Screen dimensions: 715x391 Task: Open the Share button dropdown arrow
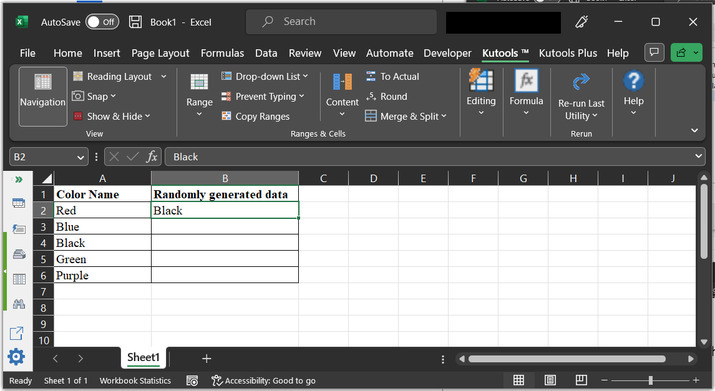696,52
